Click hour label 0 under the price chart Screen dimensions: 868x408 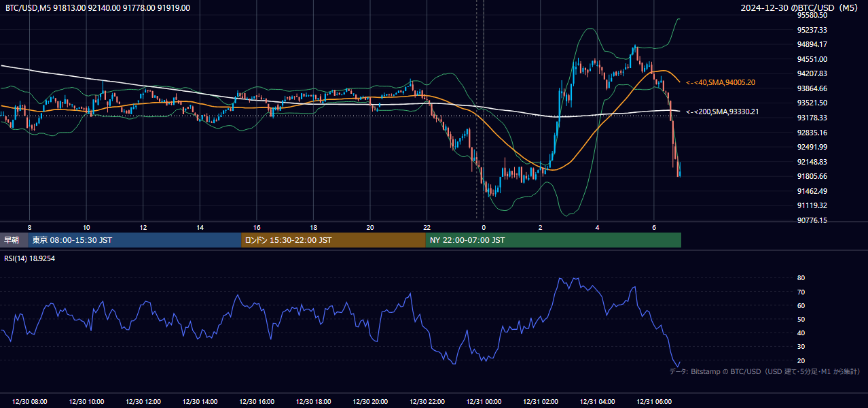point(484,227)
